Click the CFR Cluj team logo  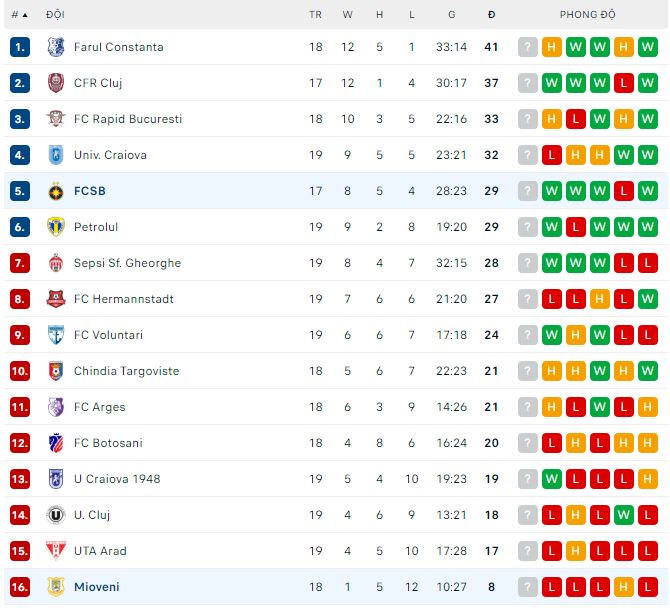coord(56,83)
